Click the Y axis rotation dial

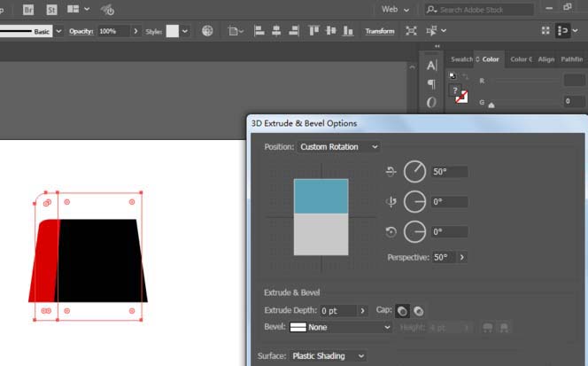(414, 201)
